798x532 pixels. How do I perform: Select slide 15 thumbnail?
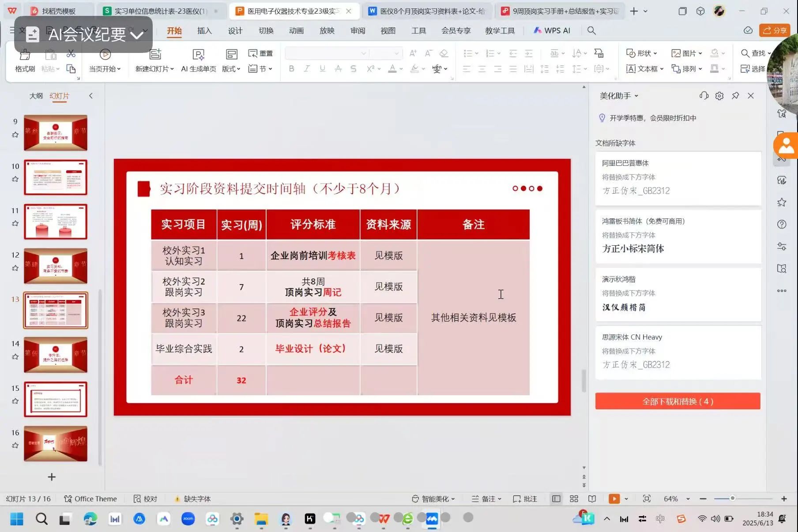tap(56, 399)
